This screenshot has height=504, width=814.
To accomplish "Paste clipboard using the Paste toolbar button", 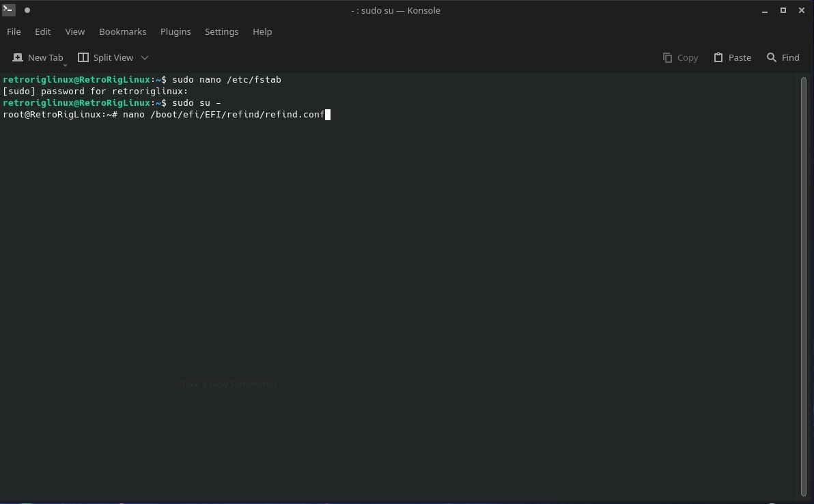I will coord(732,58).
